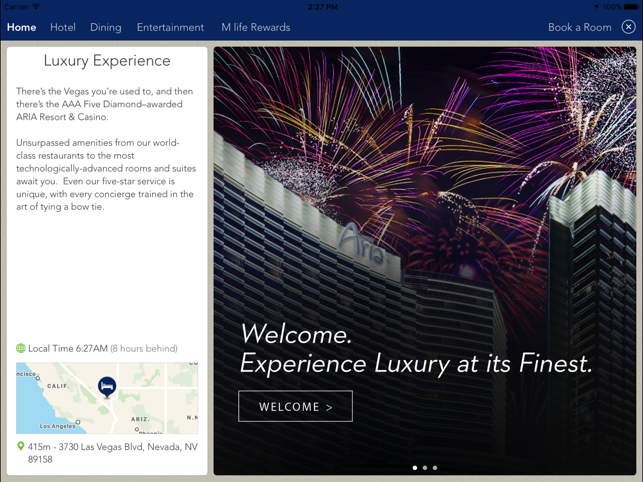Click the status bar clock 2:27 PM
The width and height of the screenshot is (643, 482).
click(x=322, y=7)
